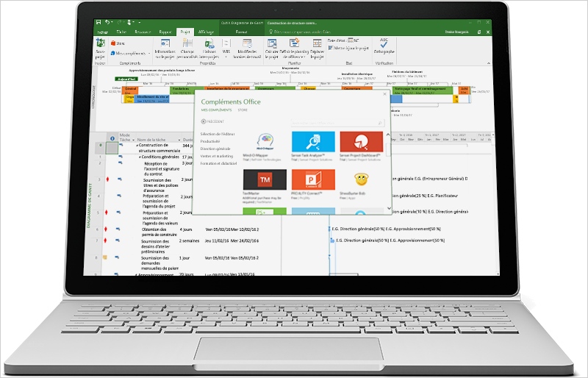Open Informations sur le projet
The width and height of the screenshot is (588, 378).
click(x=165, y=49)
